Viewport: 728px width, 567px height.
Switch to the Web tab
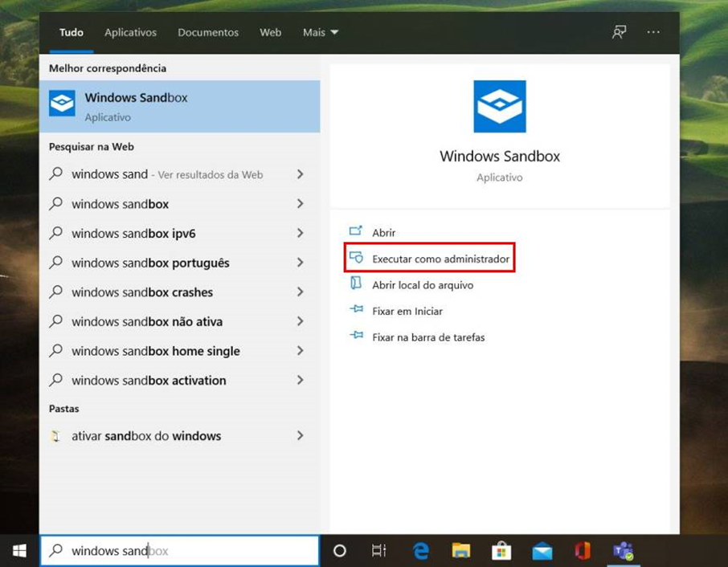pyautogui.click(x=270, y=32)
